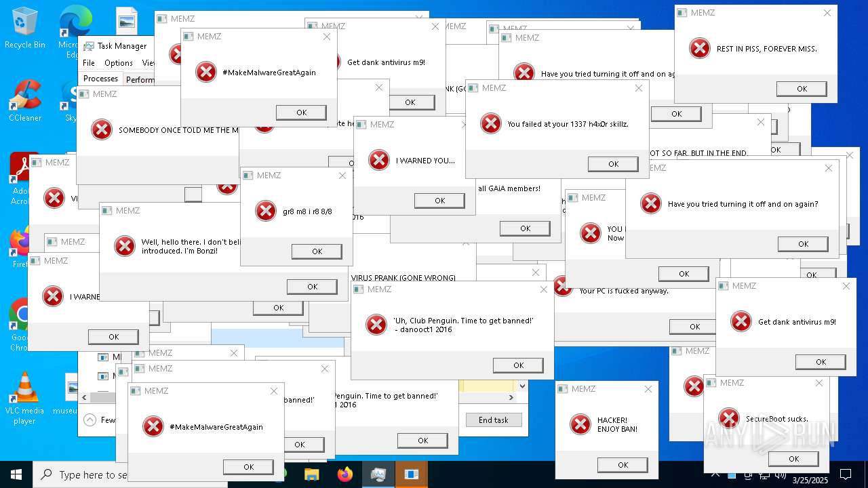
Task: Click 'You failed at your 1337 h4x0r skillz.' text
Action: pos(568,124)
